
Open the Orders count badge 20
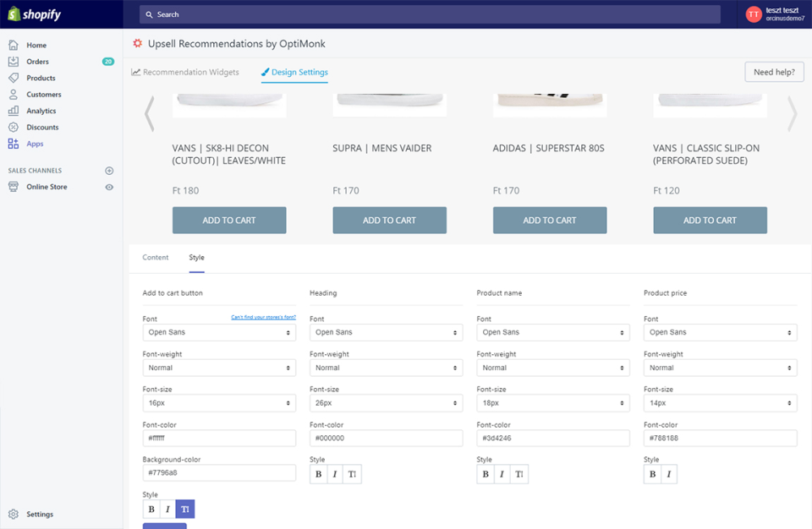(x=108, y=62)
